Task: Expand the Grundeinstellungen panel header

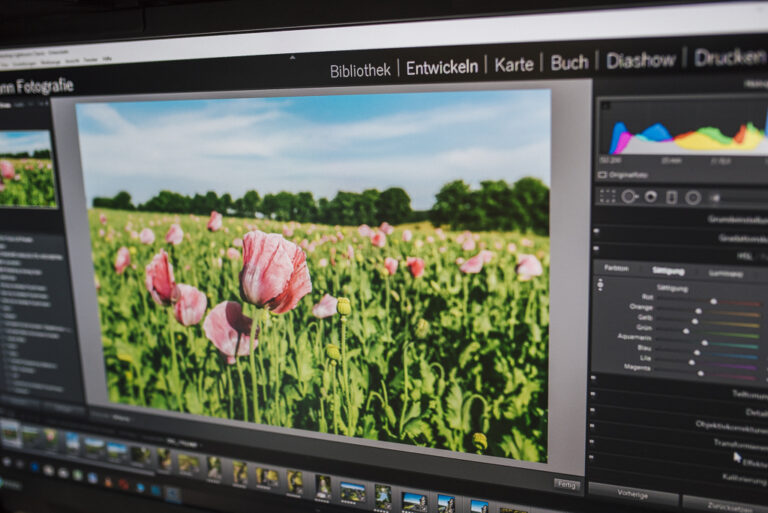Action: (737, 220)
